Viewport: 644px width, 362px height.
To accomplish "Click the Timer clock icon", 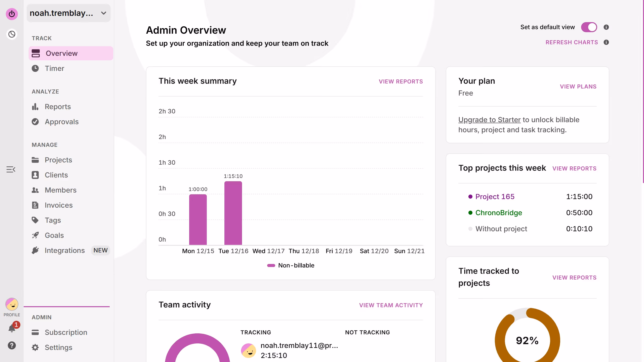I will click(35, 68).
